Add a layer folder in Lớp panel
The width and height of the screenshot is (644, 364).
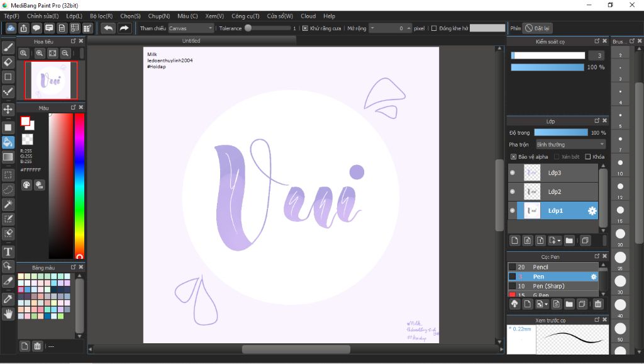pos(569,240)
